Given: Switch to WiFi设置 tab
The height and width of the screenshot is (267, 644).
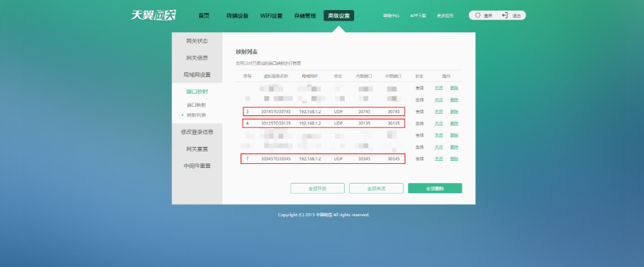Looking at the screenshot, I should pyautogui.click(x=271, y=16).
